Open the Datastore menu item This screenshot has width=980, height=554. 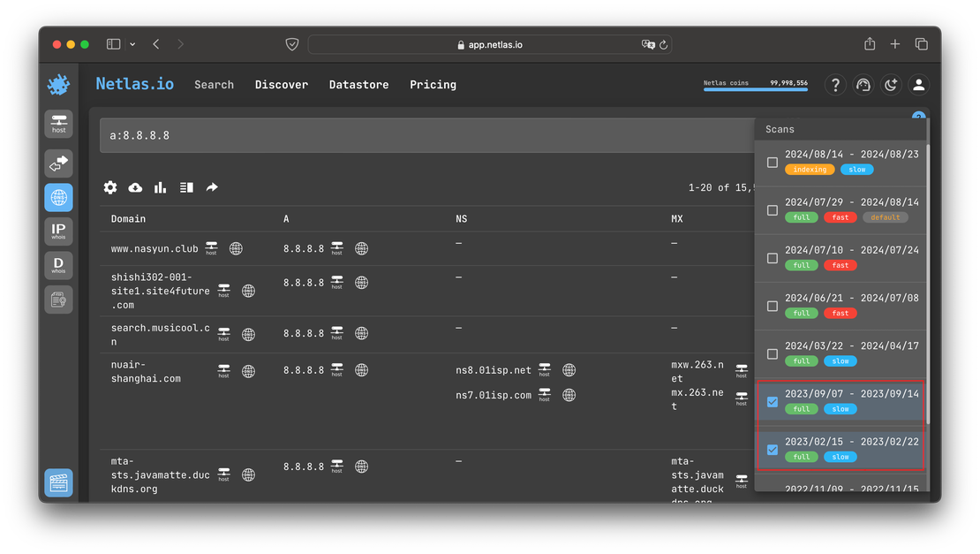[358, 85]
